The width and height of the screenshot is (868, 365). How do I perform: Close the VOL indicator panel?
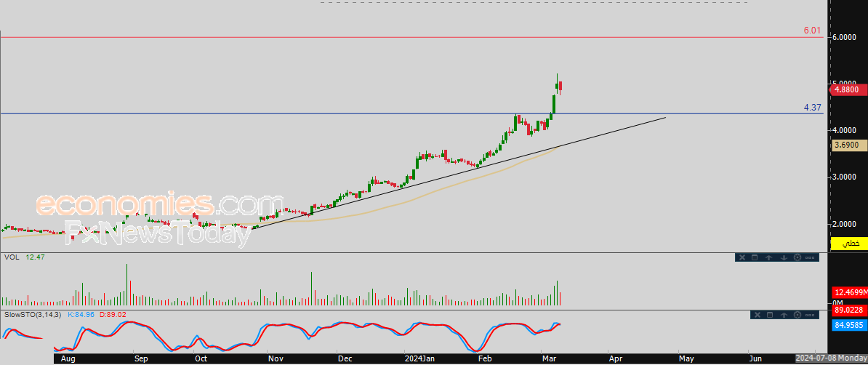pos(742,257)
